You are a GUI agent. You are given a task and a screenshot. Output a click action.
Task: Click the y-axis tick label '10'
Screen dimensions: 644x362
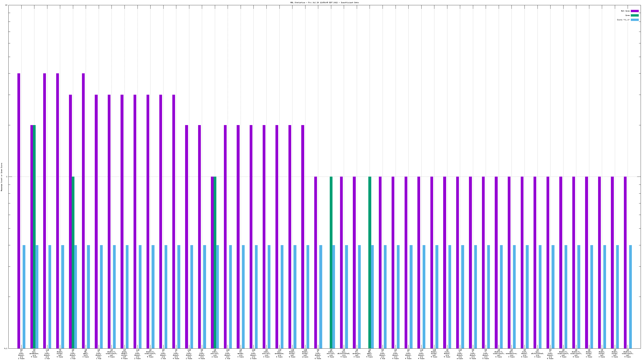pyautogui.click(x=6, y=5)
